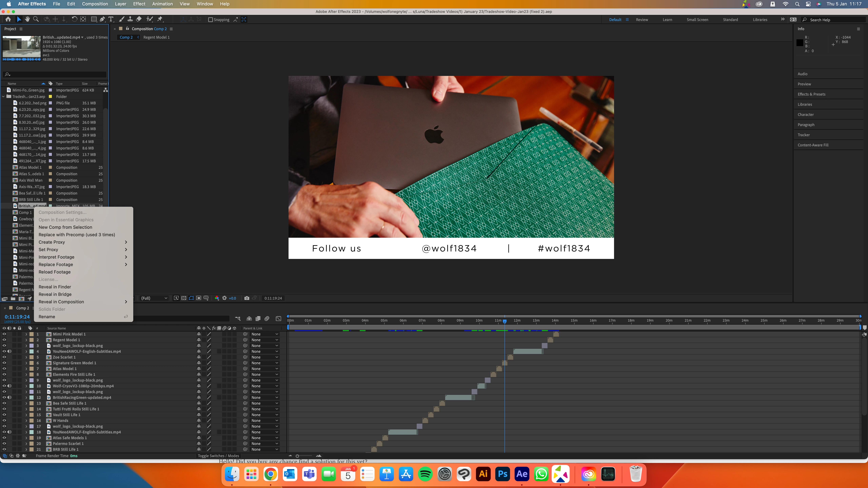Screen dimensions: 868x488
Task: Open the After Effects app in Dock
Action: coord(522,474)
